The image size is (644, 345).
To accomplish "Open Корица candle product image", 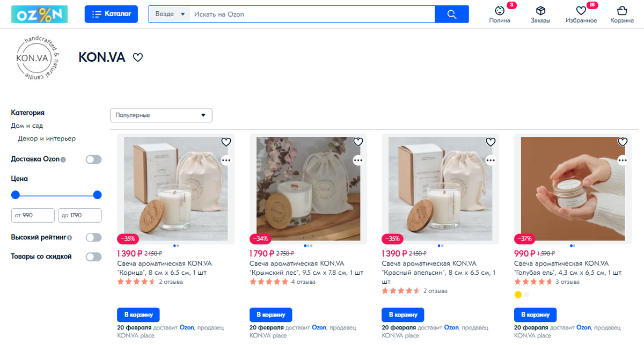I will 175,189.
